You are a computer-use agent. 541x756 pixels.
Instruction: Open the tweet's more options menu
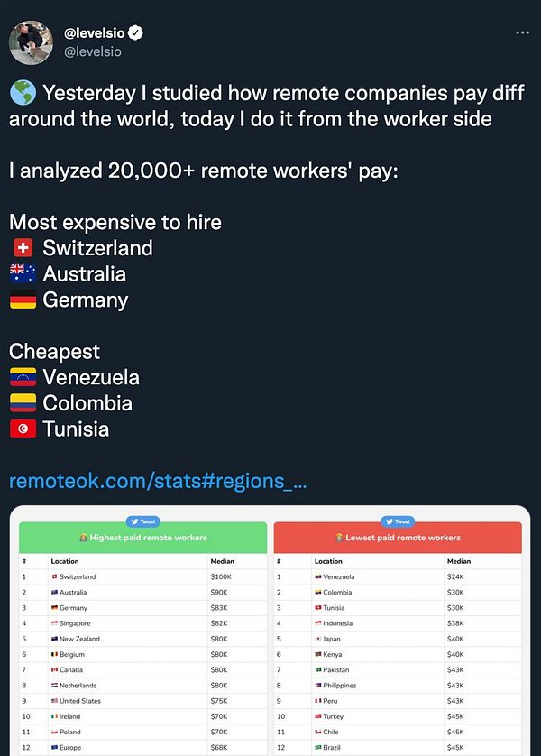pyautogui.click(x=522, y=32)
